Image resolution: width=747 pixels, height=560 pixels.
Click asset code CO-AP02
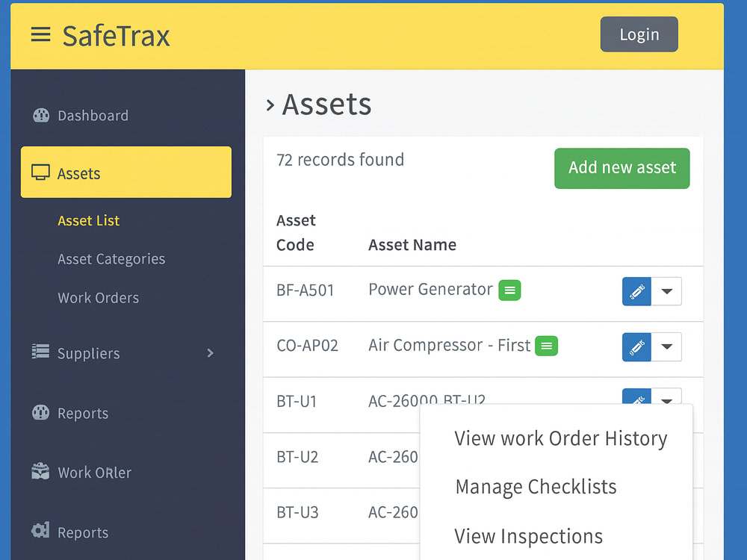[x=307, y=345]
